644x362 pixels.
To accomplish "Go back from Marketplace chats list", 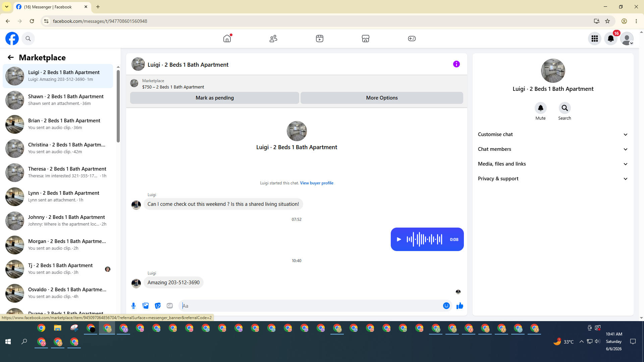I will (11, 57).
